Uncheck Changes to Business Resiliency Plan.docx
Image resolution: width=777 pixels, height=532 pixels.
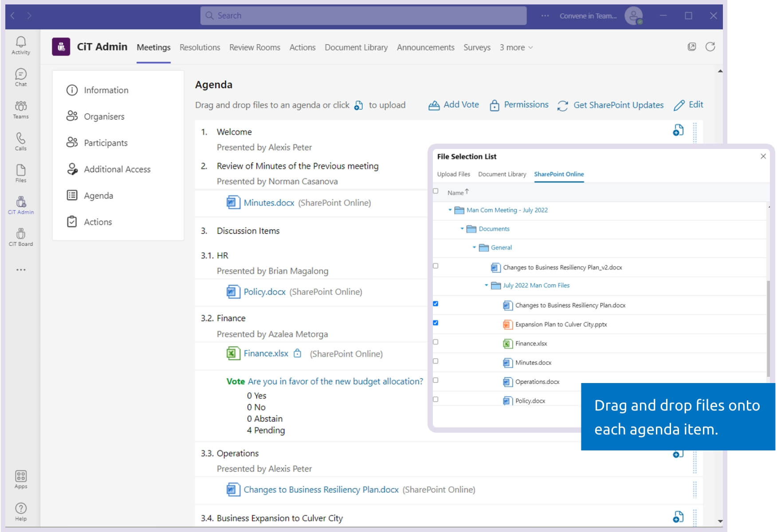click(436, 303)
